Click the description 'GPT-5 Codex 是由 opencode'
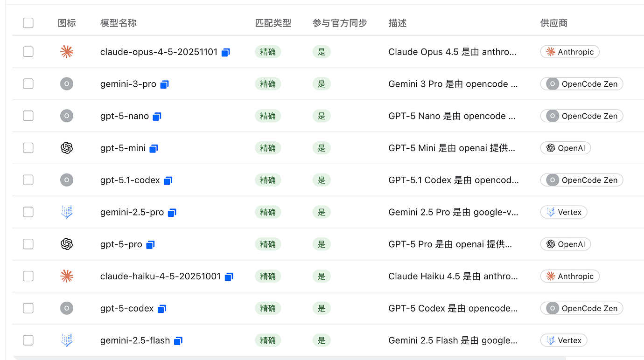 (453, 308)
